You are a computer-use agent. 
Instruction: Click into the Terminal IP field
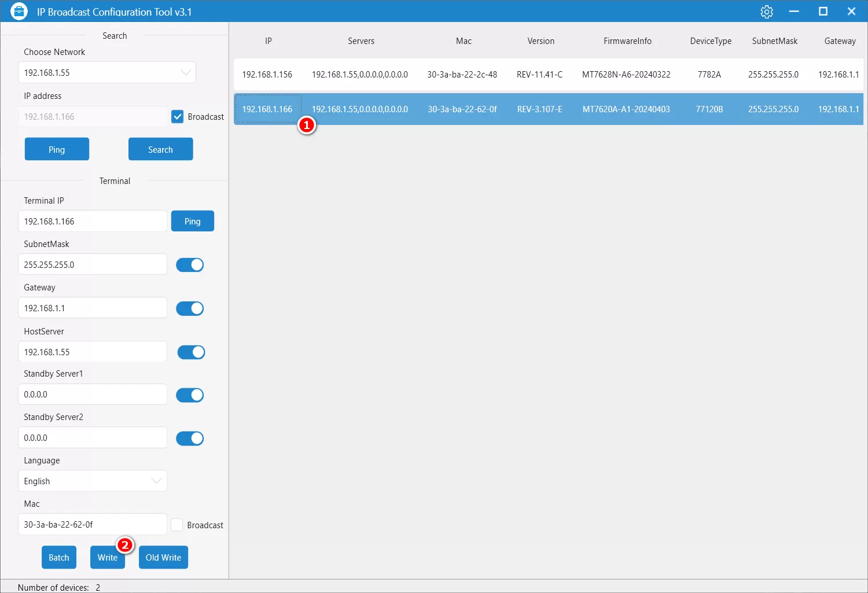93,222
